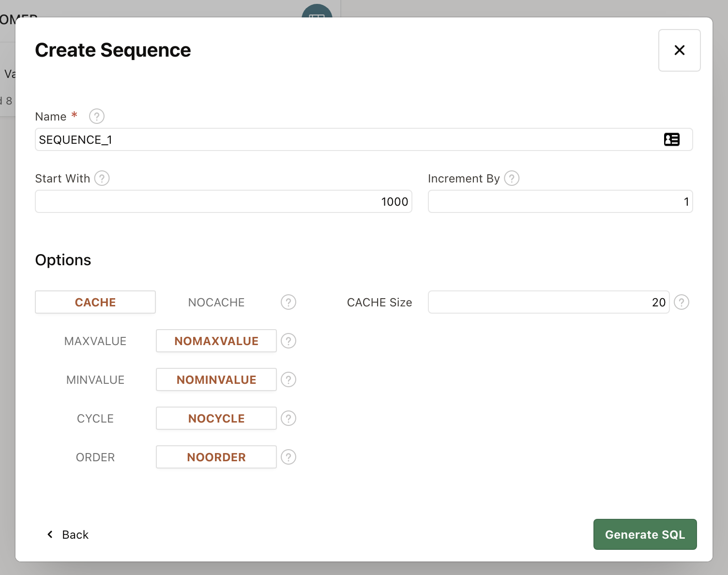Enable the CYCLE option
This screenshot has width=728, height=575.
click(x=95, y=418)
